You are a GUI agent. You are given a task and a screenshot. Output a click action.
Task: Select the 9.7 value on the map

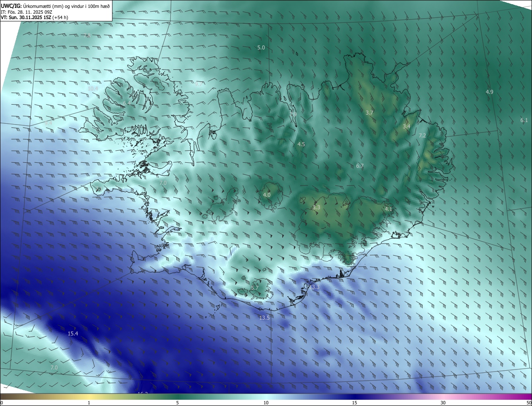(199, 84)
